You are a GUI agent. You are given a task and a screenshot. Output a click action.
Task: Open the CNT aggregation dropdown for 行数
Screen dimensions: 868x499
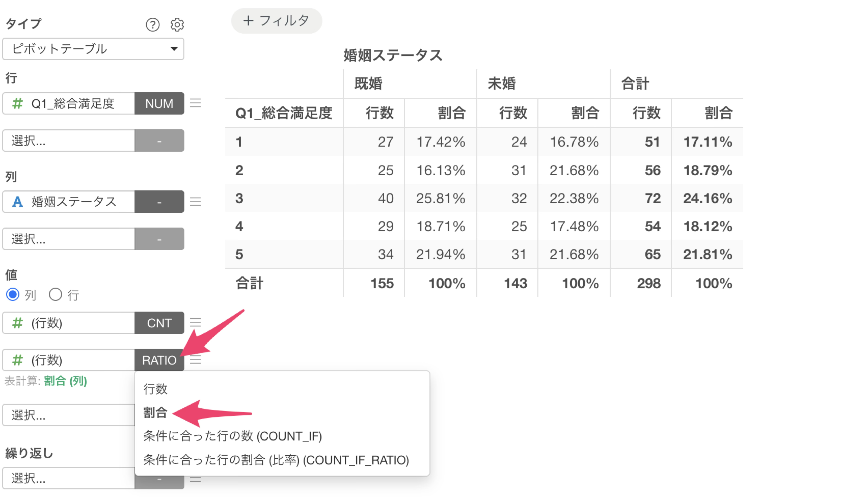pyautogui.click(x=159, y=323)
